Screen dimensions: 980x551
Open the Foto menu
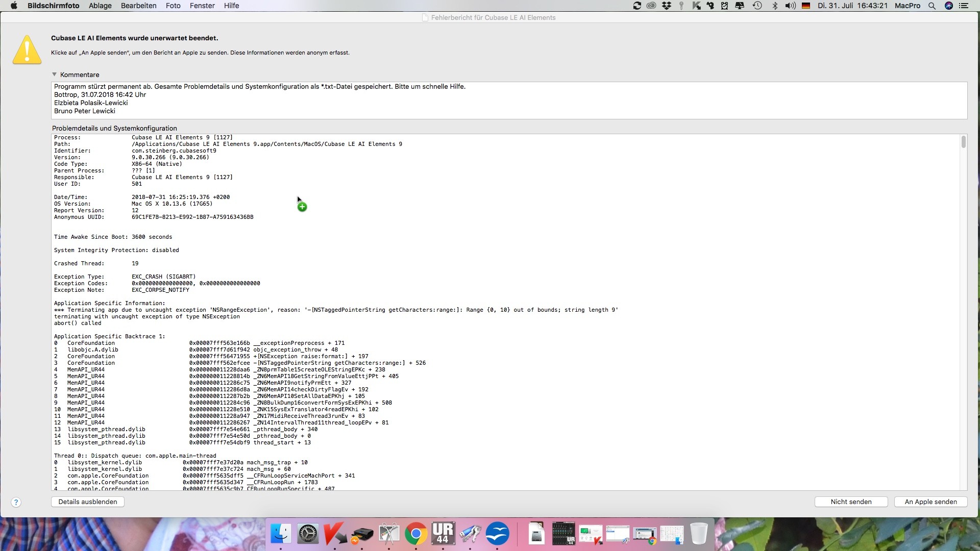(173, 6)
